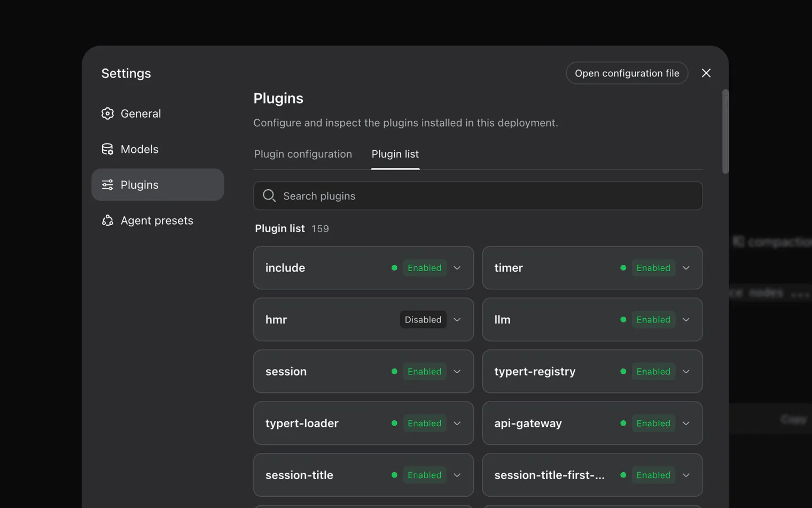Click the session plugin name

286,372
